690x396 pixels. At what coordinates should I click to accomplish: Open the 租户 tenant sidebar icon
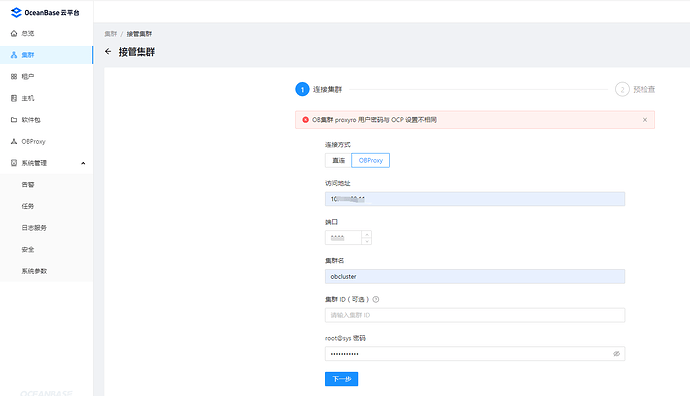tap(14, 77)
